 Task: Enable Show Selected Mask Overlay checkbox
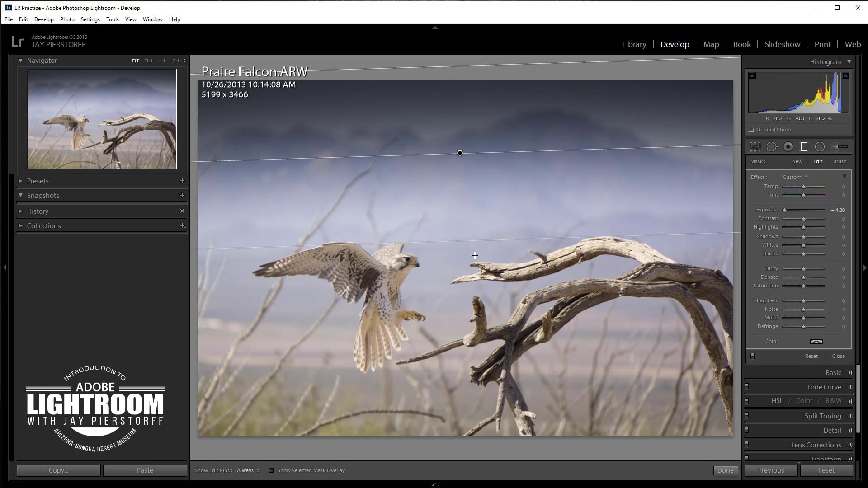tap(271, 470)
